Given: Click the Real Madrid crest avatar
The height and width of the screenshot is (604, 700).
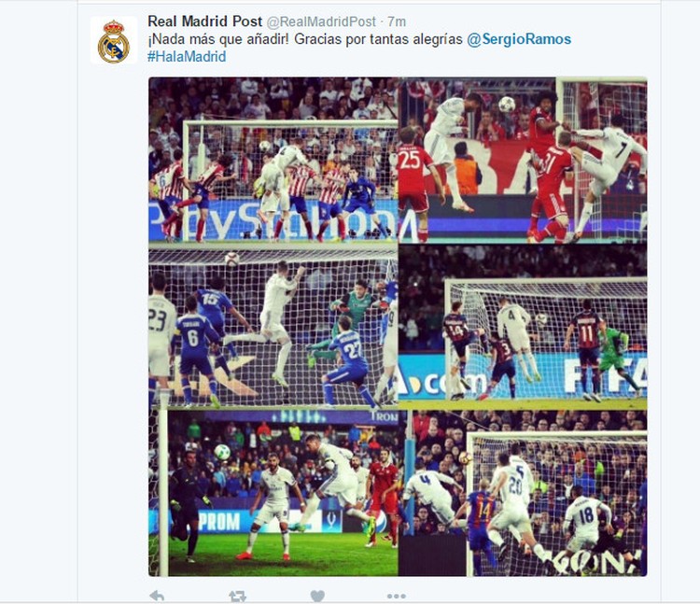Looking at the screenshot, I should tap(114, 41).
